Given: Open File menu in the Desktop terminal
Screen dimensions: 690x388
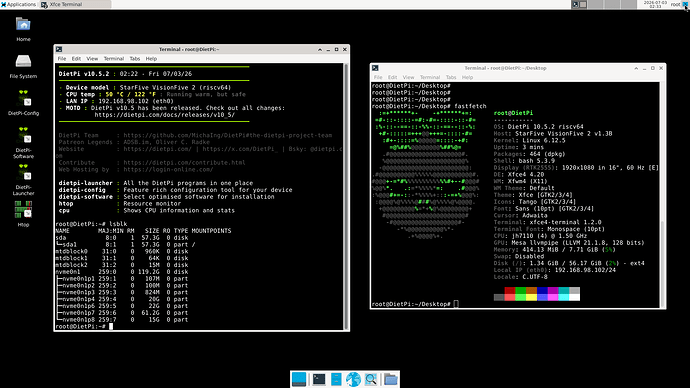Looking at the screenshot, I should (x=378, y=77).
